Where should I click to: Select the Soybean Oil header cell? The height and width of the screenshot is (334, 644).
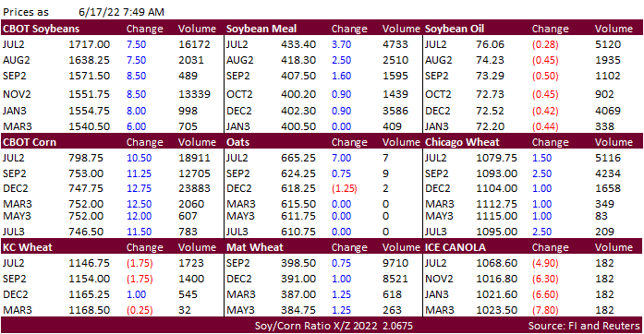(455, 29)
